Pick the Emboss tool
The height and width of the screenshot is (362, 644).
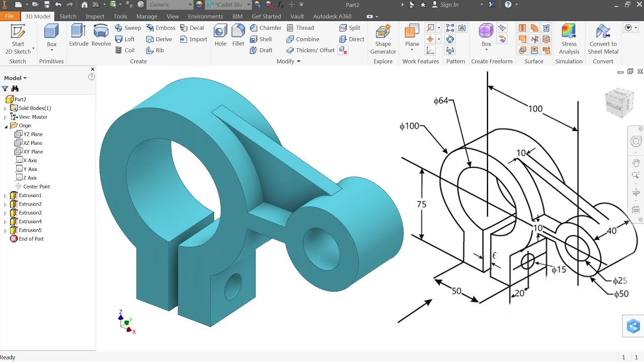pyautogui.click(x=160, y=28)
